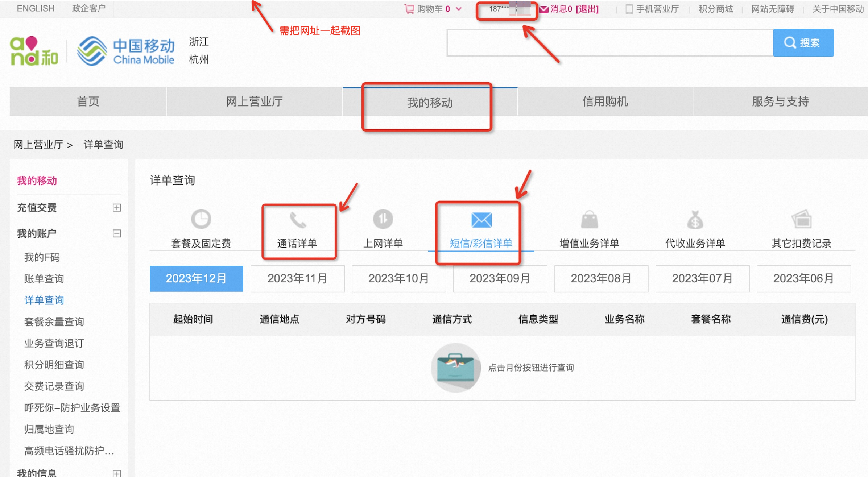Screen dimensions: 868x477
Task: Click the 对方号码 column header
Action: click(365, 319)
